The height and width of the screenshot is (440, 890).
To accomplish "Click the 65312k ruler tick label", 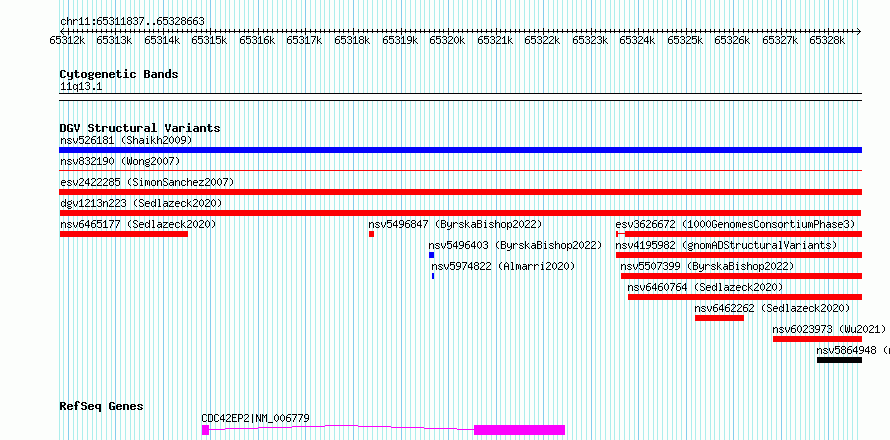I will pyautogui.click(x=67, y=40).
